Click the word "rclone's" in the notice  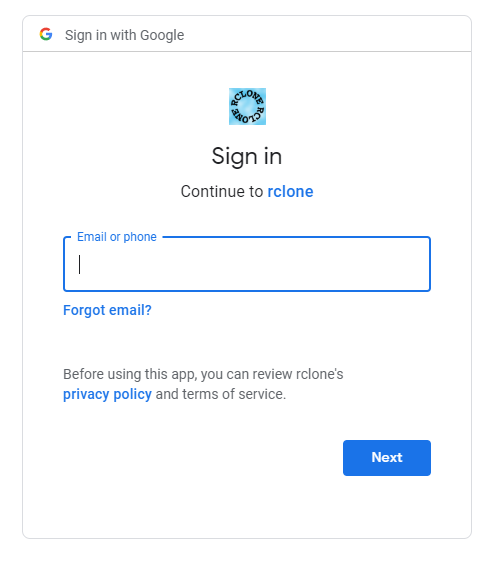pos(320,374)
